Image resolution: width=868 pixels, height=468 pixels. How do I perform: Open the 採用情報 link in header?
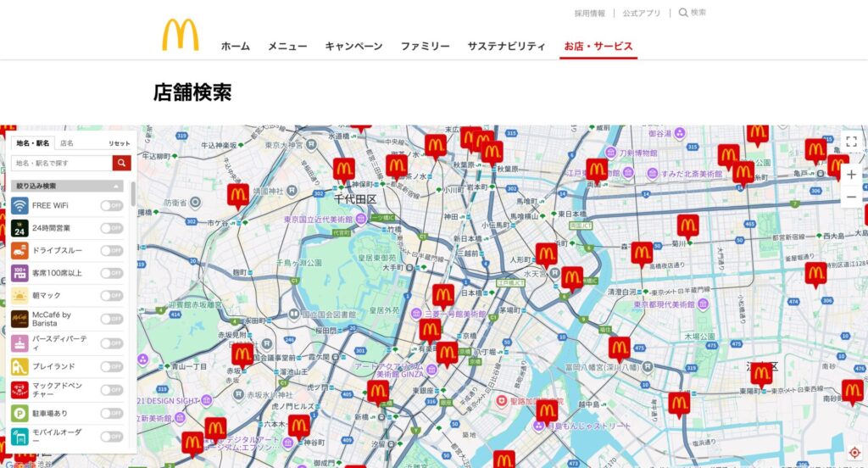[x=589, y=14]
